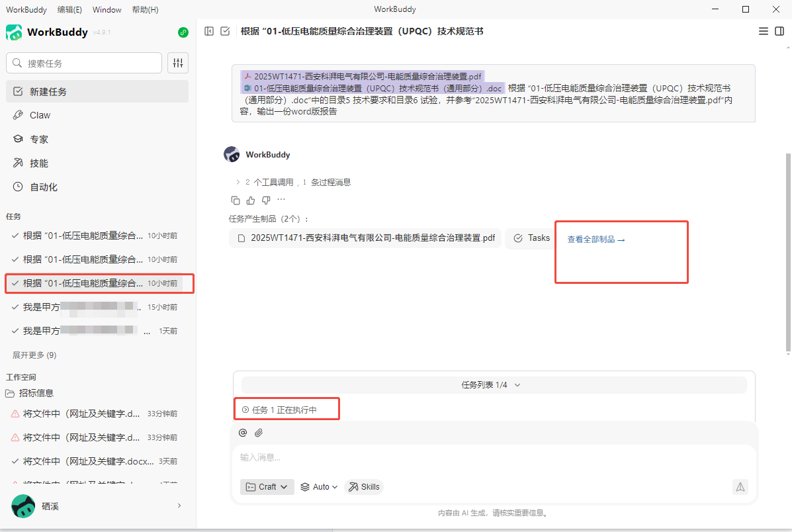Click the 工作空间 section heading
The image size is (792, 532).
coord(21,377)
